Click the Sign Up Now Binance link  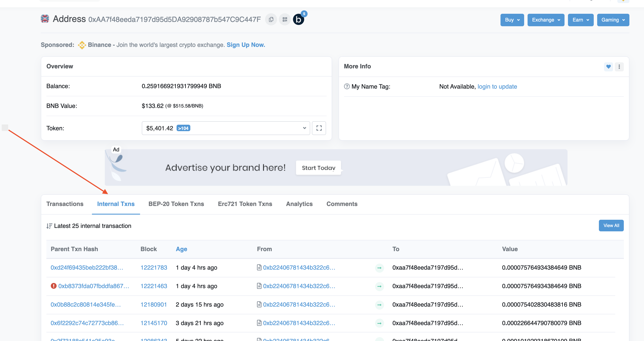tap(246, 45)
